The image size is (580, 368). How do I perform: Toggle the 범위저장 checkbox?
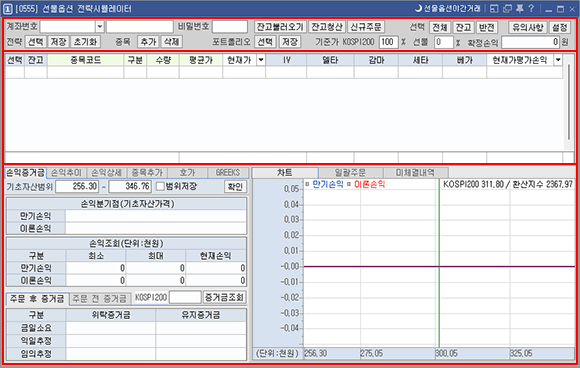tap(160, 186)
